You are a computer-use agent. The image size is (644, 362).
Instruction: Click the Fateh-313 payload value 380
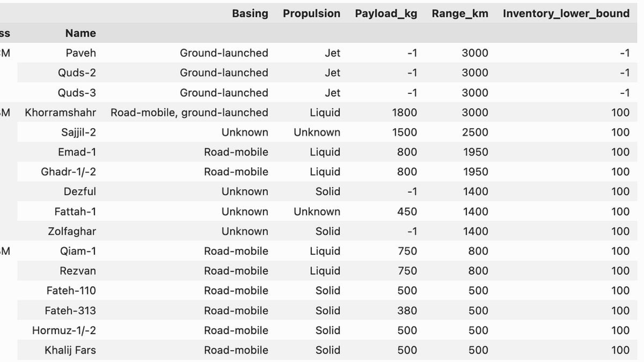(x=407, y=311)
